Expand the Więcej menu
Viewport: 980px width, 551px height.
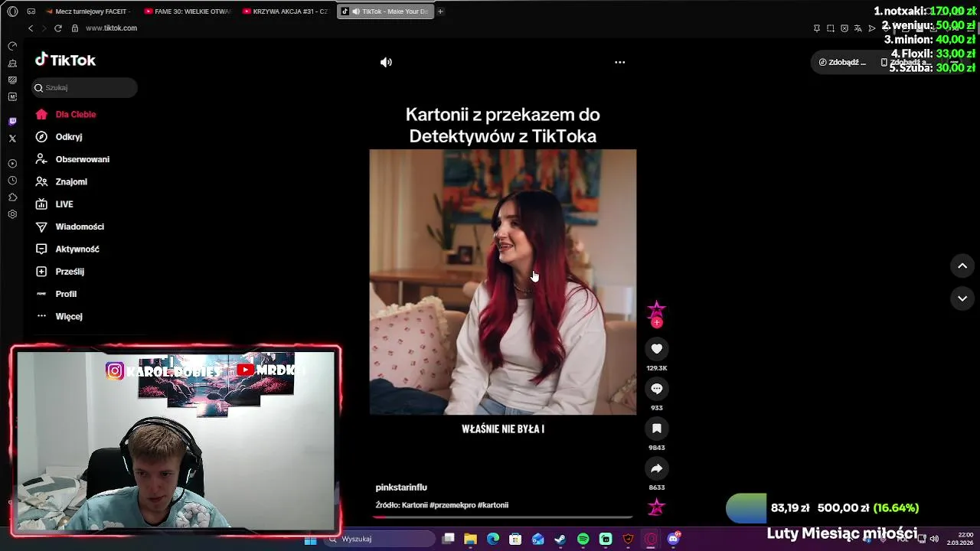pyautogui.click(x=59, y=316)
